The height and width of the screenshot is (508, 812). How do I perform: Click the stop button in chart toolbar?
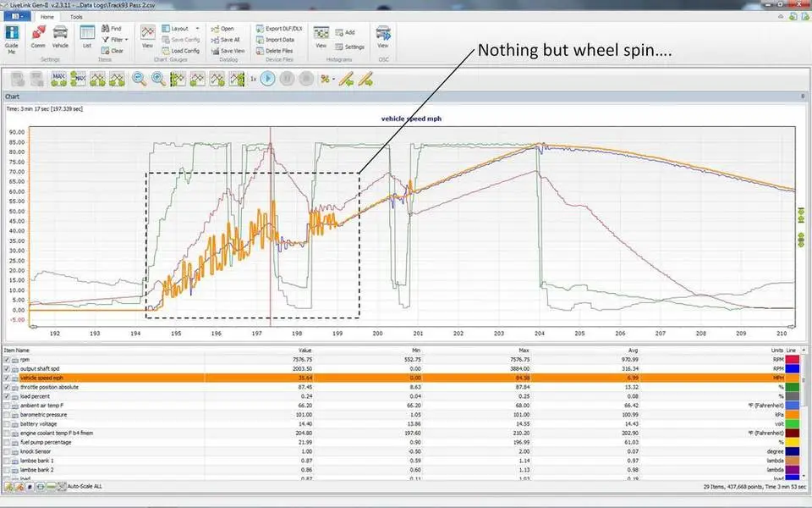tap(306, 79)
